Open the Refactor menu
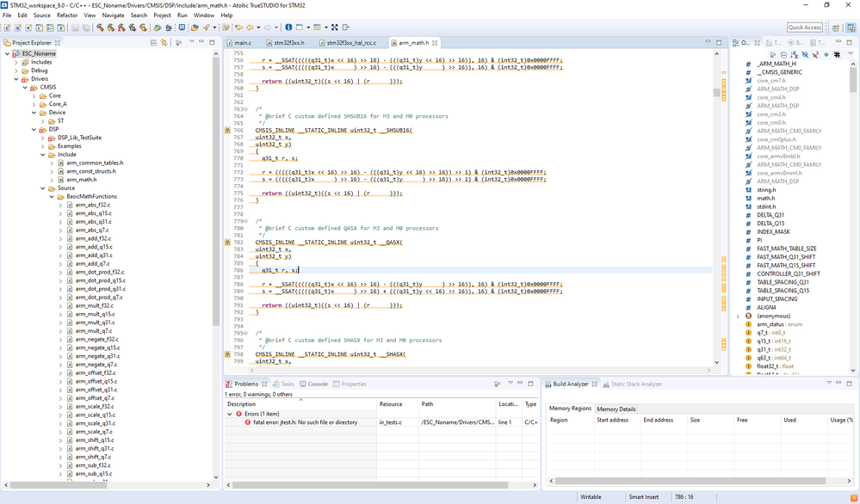The height and width of the screenshot is (504, 860). pos(67,15)
